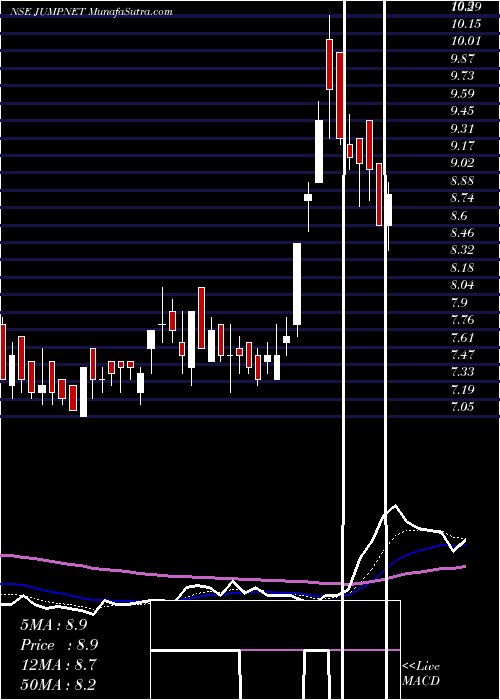Click the 8.32 price axis label
The height and width of the screenshot is (700, 500).
tap(462, 250)
